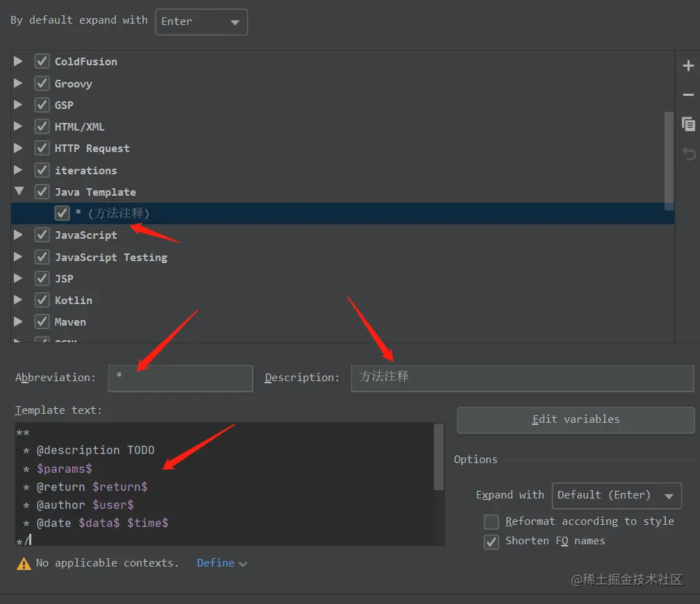Add a new live template with plus icon
This screenshot has width=700, height=604.
tap(688, 66)
